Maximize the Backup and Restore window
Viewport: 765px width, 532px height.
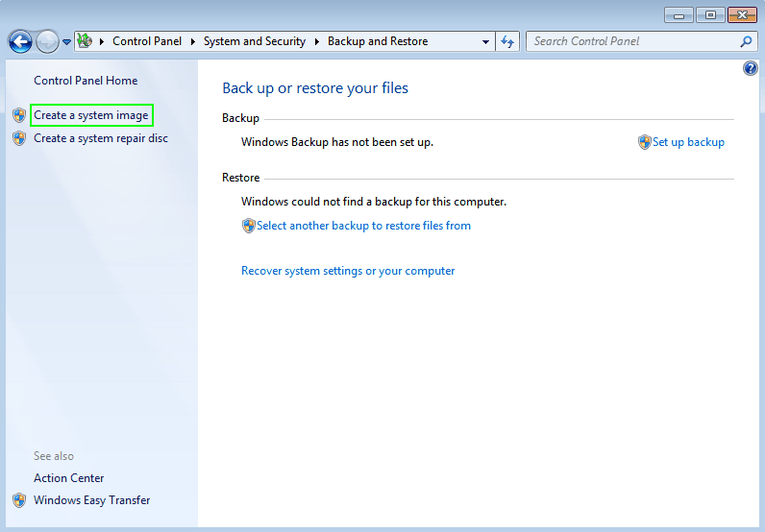coord(710,15)
